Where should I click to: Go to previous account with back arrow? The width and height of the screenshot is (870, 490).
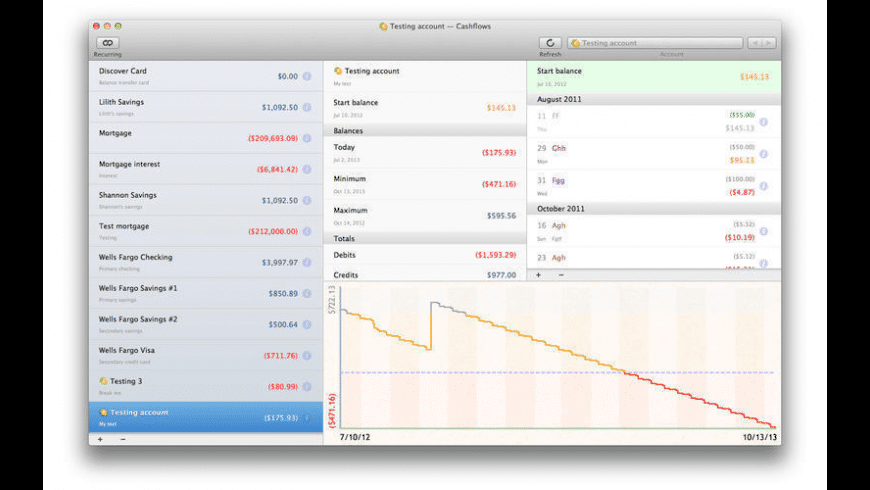click(x=755, y=43)
